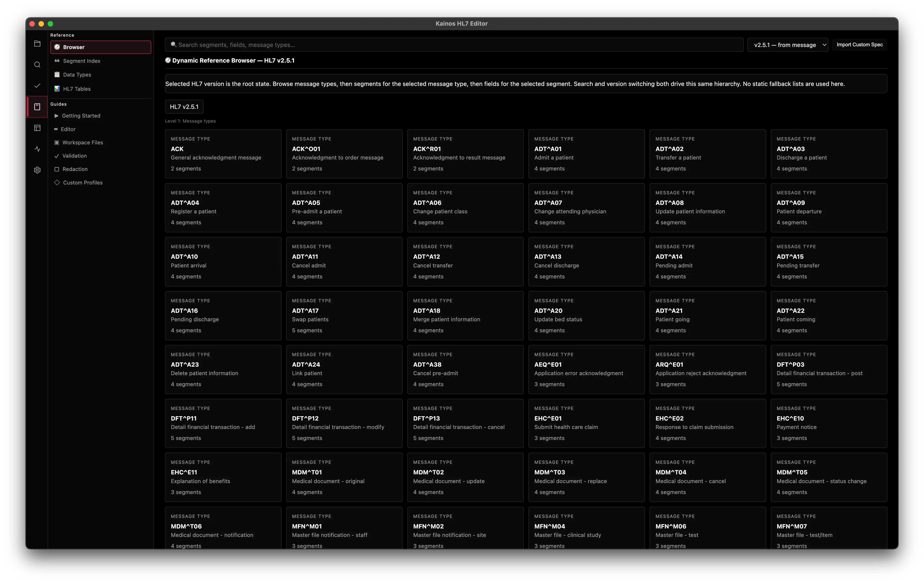
Task: Click the magnifier icon in search field
Action: pos(173,44)
